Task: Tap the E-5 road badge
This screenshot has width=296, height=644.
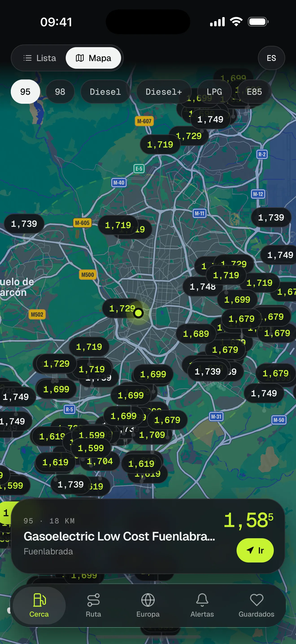Action: pyautogui.click(x=139, y=168)
